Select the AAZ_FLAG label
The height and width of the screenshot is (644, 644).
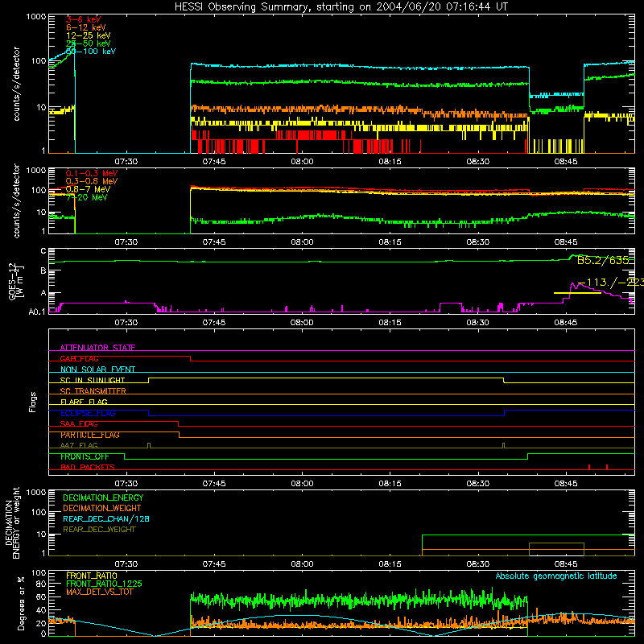(79, 445)
